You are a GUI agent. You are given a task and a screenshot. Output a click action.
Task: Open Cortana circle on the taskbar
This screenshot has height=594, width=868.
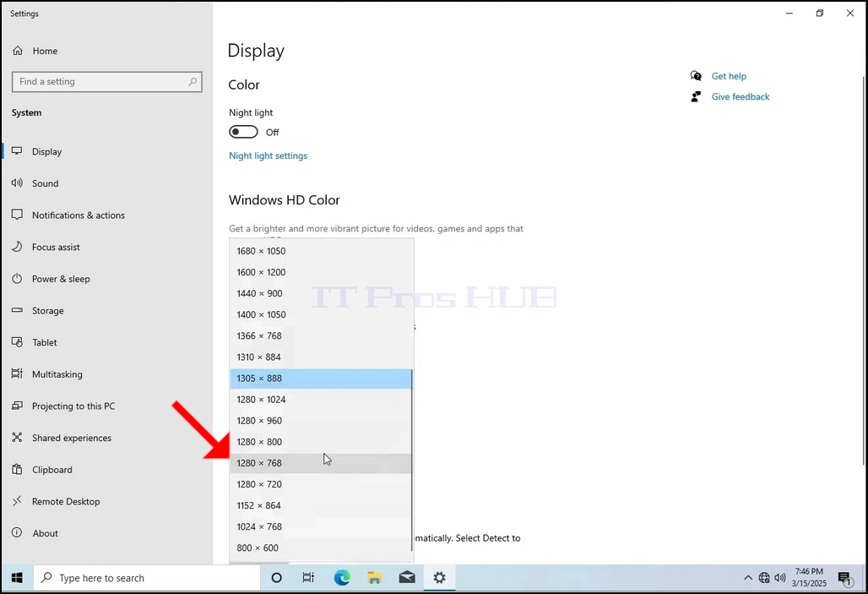coord(276,578)
